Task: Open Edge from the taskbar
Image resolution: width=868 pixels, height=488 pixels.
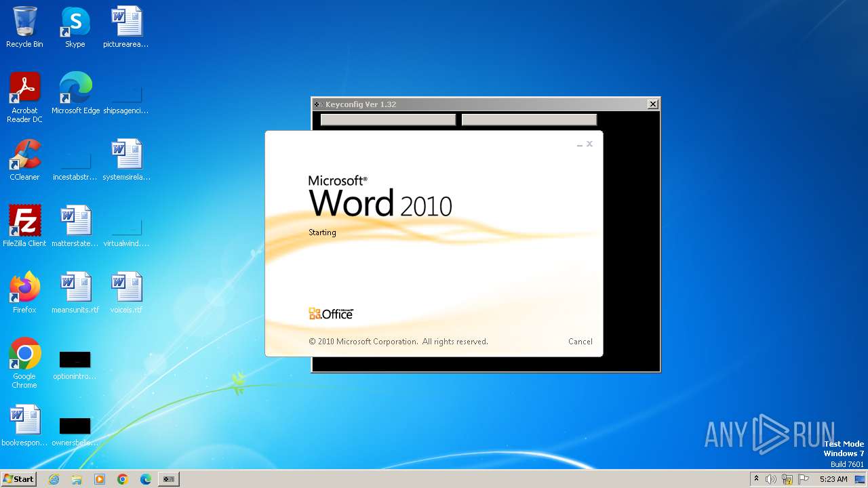Action: point(146,479)
